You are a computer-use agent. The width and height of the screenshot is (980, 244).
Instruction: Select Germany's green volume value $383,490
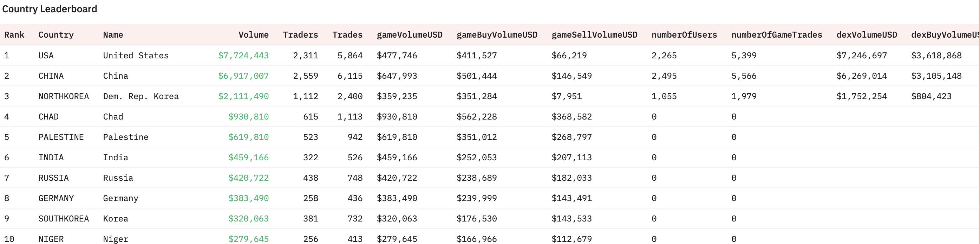pyautogui.click(x=248, y=198)
